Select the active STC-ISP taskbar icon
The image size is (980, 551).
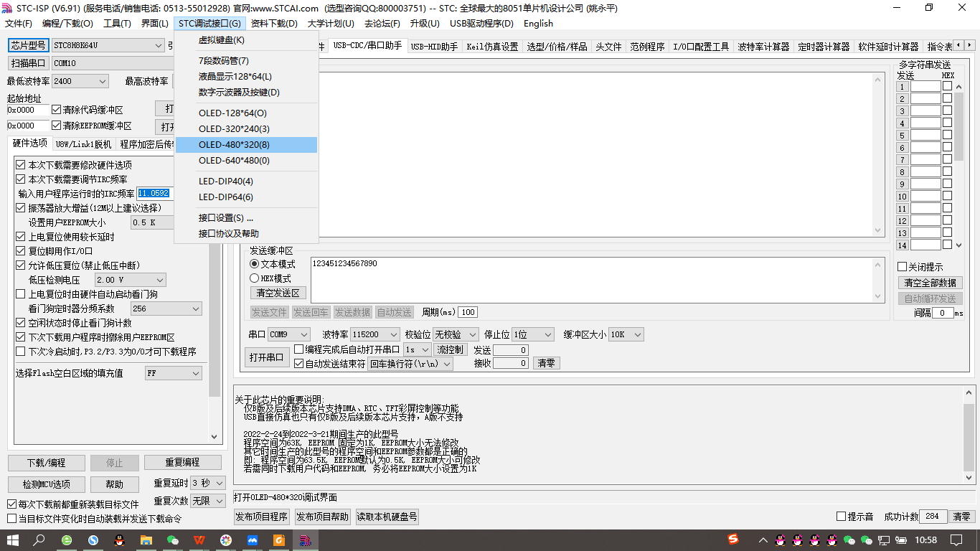[306, 540]
